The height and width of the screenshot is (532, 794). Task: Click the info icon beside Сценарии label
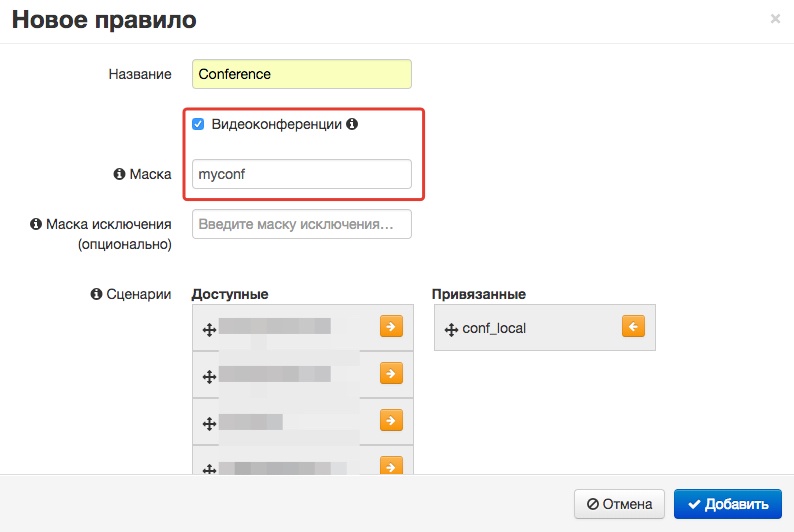(97, 294)
